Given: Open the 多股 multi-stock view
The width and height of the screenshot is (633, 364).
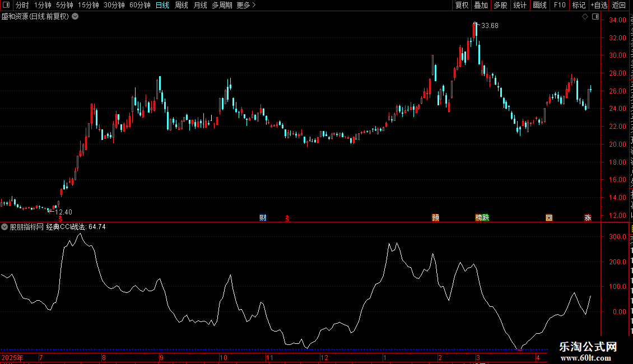Looking at the screenshot, I should [x=500, y=5].
